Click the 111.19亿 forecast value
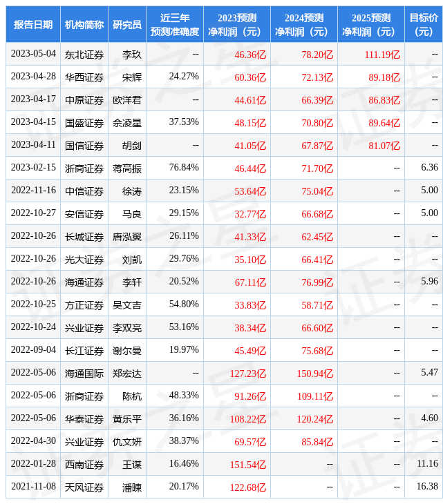This screenshot has width=443, height=504. [382, 55]
